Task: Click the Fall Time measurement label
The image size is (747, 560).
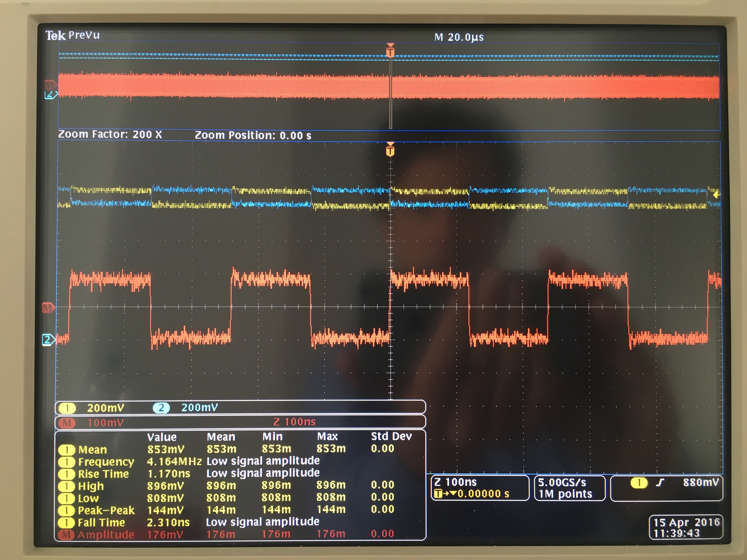Action: pos(101,523)
